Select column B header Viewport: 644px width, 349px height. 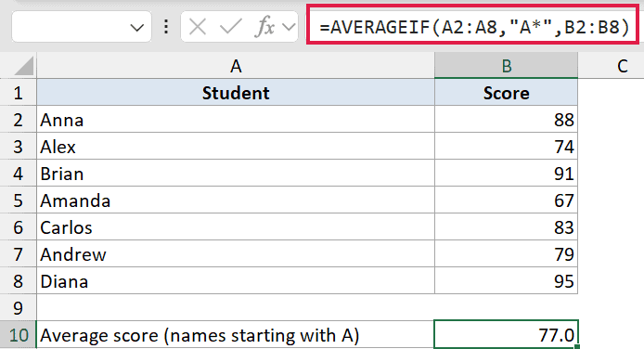(506, 66)
